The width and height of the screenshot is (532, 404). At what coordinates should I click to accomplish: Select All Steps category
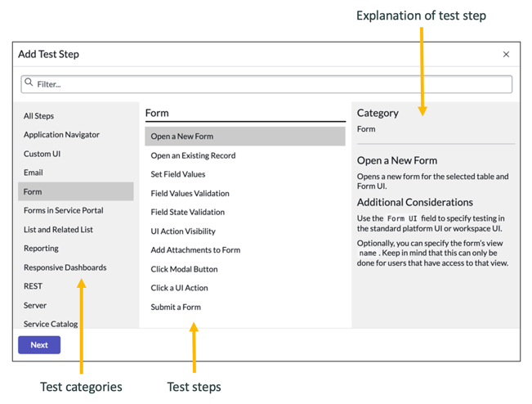(39, 116)
